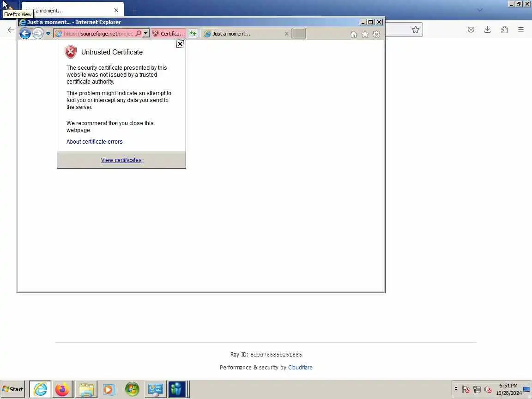Click the 'View certificates' link
The height and width of the screenshot is (399, 532).
[121, 160]
